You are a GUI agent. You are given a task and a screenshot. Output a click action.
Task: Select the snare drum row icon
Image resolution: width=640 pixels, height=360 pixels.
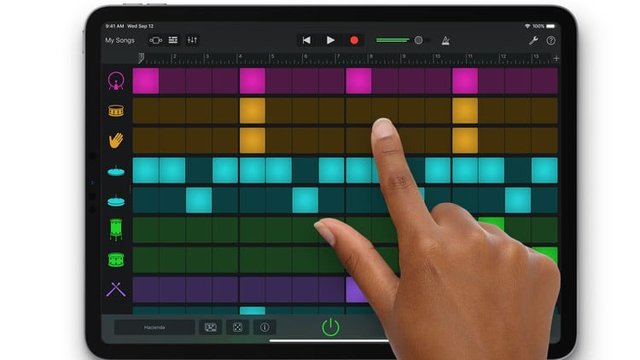point(116,111)
